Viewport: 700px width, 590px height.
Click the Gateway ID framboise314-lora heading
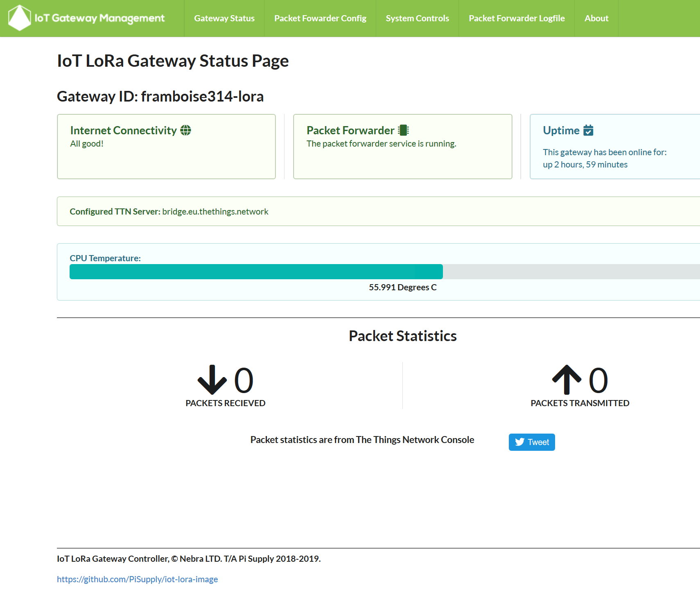[x=160, y=97]
